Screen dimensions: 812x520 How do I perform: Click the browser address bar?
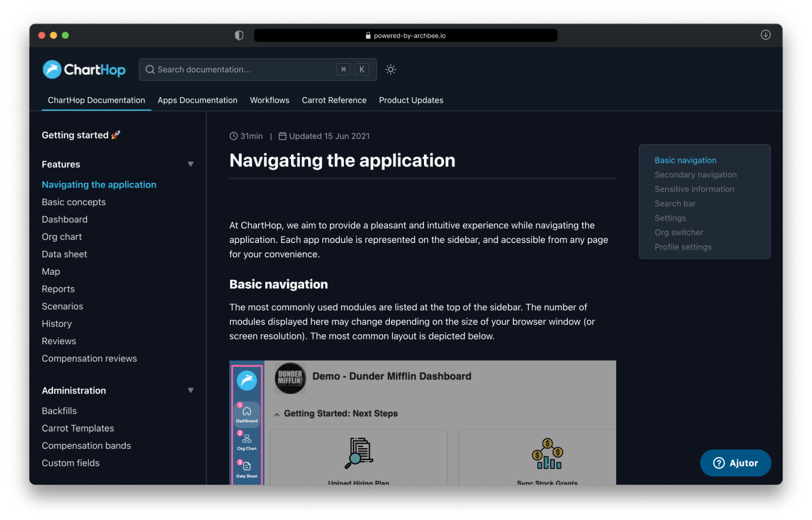[x=406, y=35]
